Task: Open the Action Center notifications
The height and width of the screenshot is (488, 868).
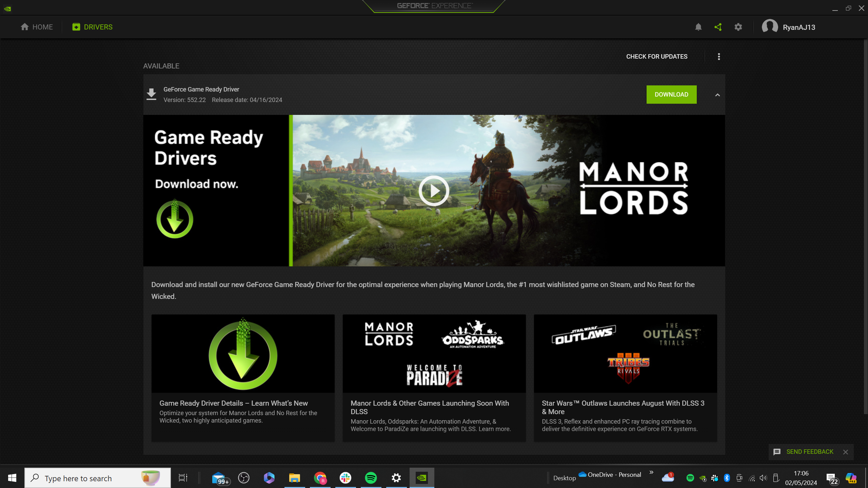Action: [x=832, y=479]
